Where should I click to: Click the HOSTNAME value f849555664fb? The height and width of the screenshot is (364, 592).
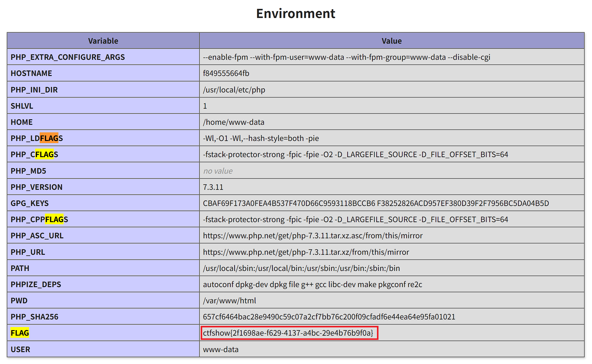coord(226,73)
